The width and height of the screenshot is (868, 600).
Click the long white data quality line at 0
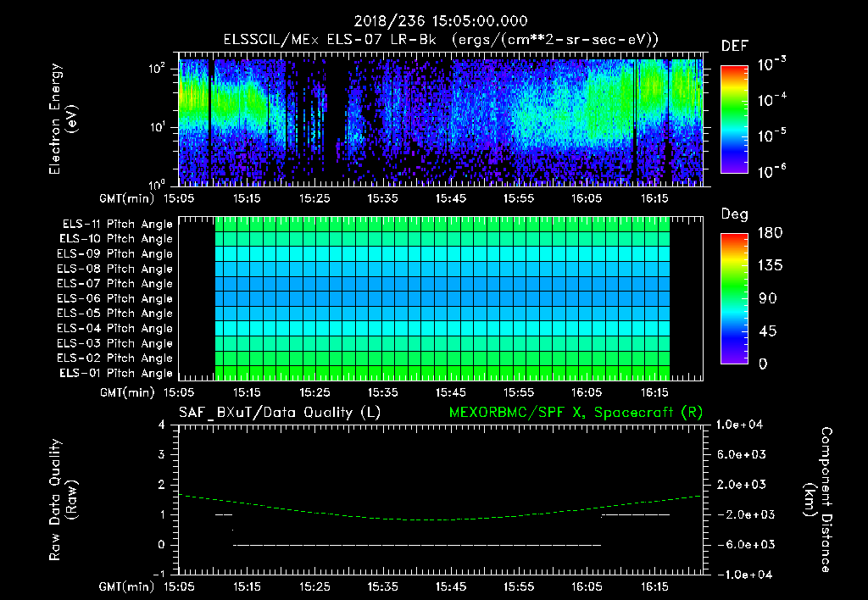tap(417, 545)
